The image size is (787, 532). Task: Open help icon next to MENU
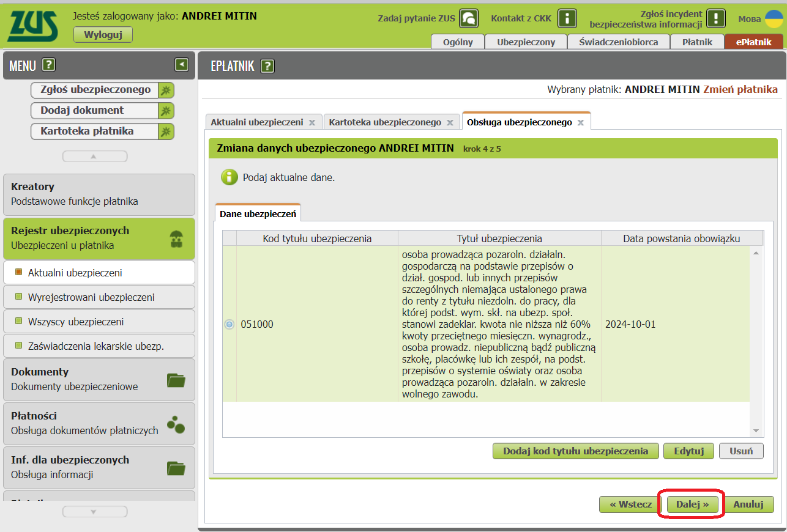pos(49,65)
